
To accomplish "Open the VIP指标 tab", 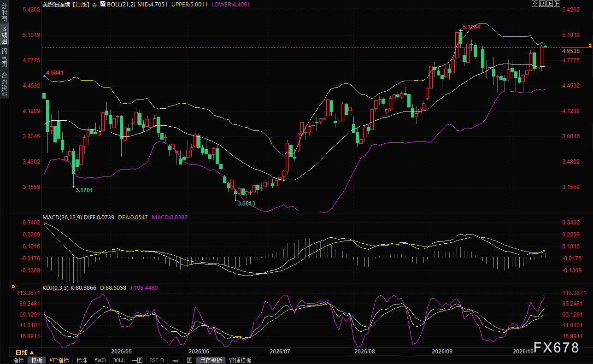I will click(59, 360).
